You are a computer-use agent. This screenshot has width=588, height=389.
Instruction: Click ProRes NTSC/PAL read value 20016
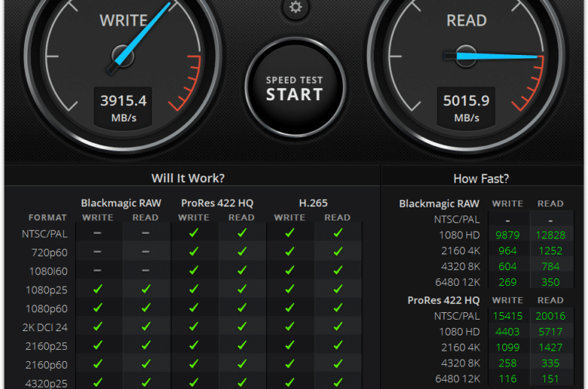point(550,316)
